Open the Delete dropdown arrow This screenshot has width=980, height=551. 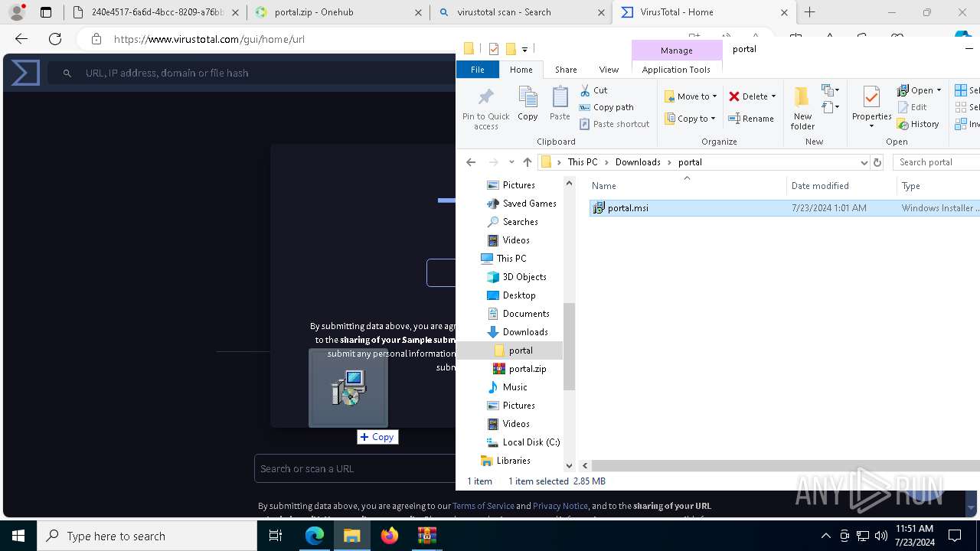coord(773,96)
